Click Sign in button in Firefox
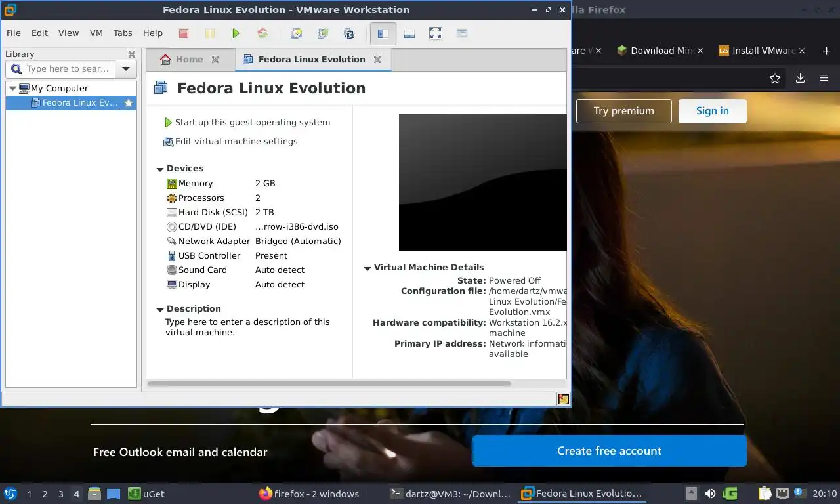 click(713, 111)
